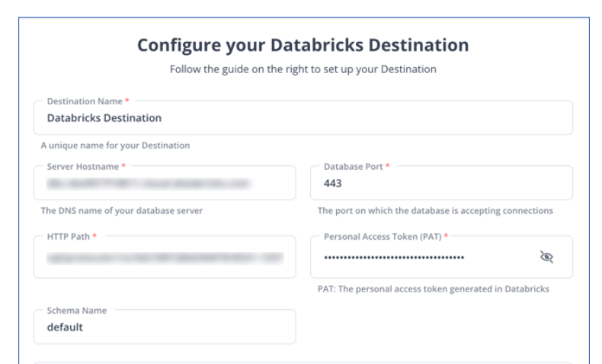
Task: Click the 'HTTP Path' label text
Action: [69, 237]
